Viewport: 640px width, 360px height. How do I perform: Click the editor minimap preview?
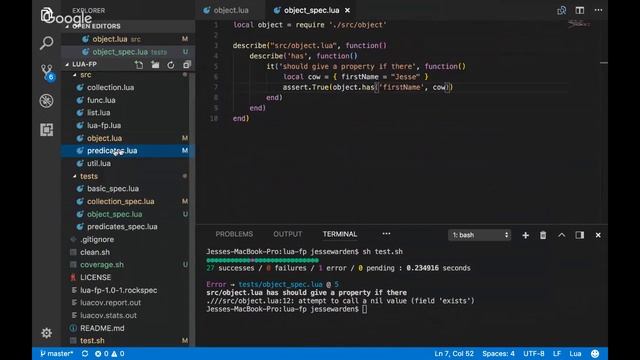click(x=580, y=24)
